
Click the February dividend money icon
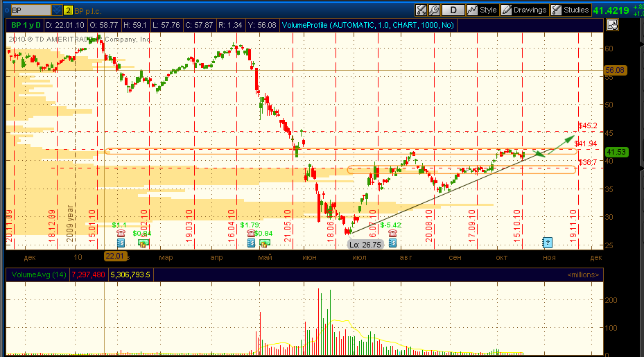tap(143, 243)
